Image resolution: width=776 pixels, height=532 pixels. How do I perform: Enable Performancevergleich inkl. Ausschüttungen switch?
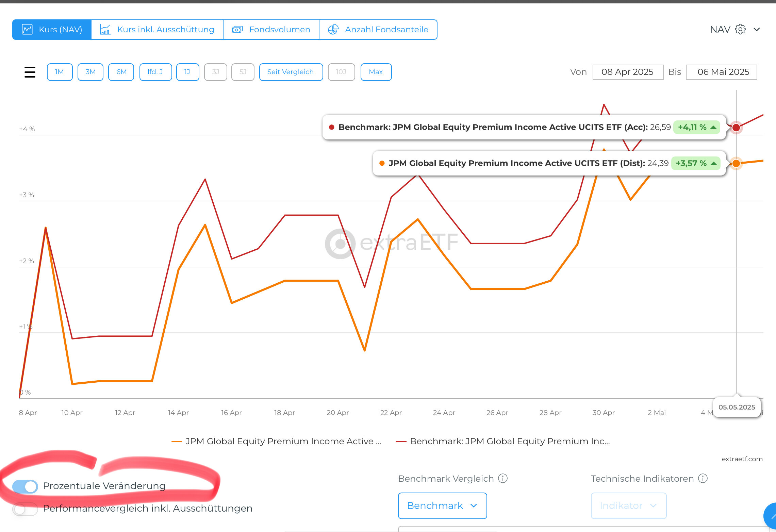coord(25,509)
